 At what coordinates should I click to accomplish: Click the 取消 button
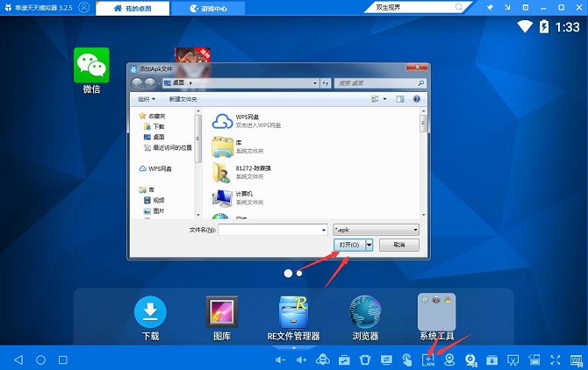pyautogui.click(x=399, y=245)
